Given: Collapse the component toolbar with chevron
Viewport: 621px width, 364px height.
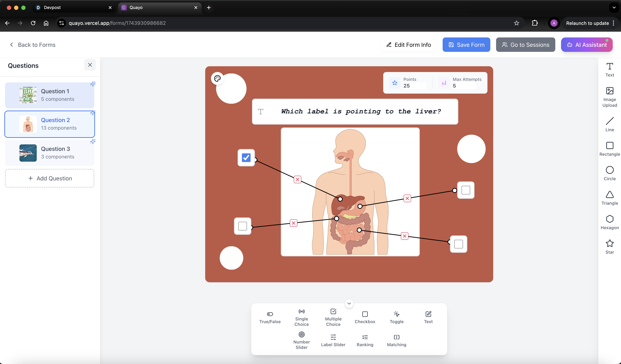Looking at the screenshot, I should (x=349, y=303).
